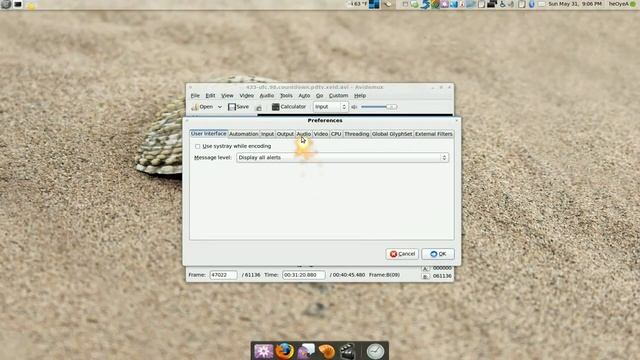Open the Auto menu
640x360 pixels.
304,96
